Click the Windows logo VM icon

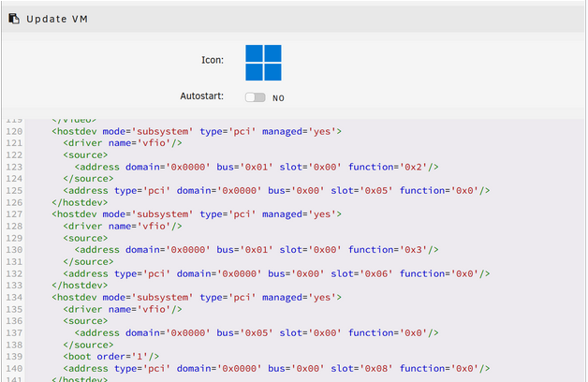tap(263, 63)
